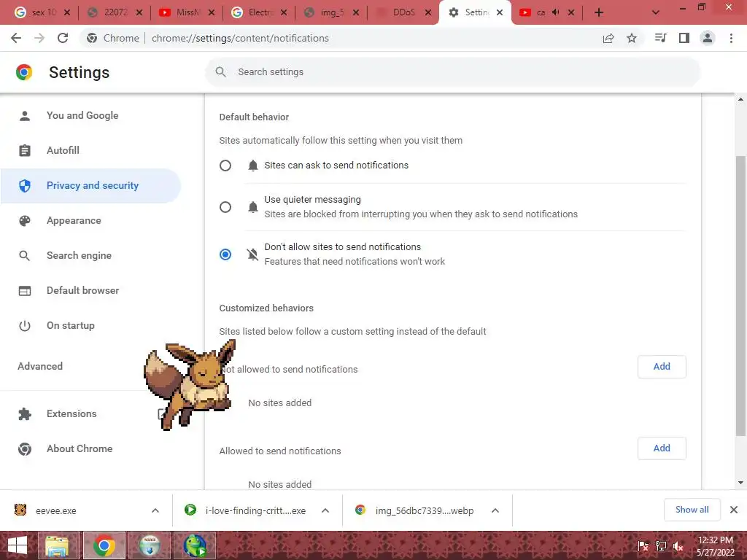Expand the Advanced settings section
The height and width of the screenshot is (560, 747).
[x=40, y=366]
